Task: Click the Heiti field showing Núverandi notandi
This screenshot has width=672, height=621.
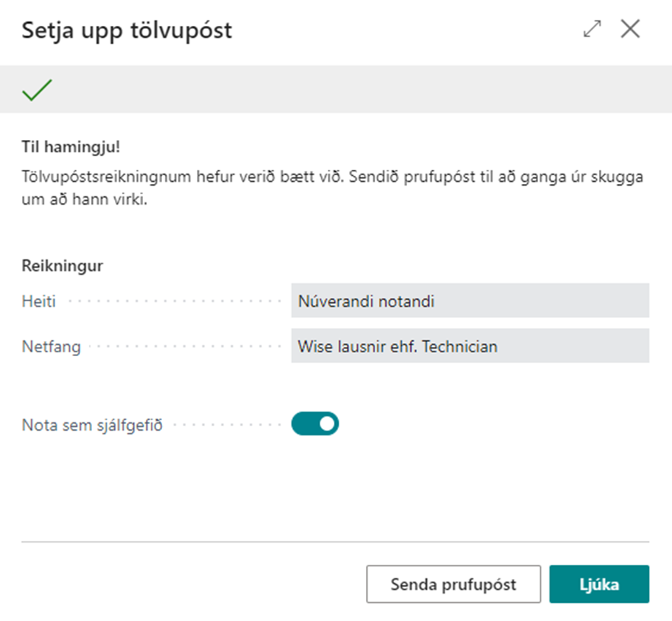Action: (x=470, y=301)
